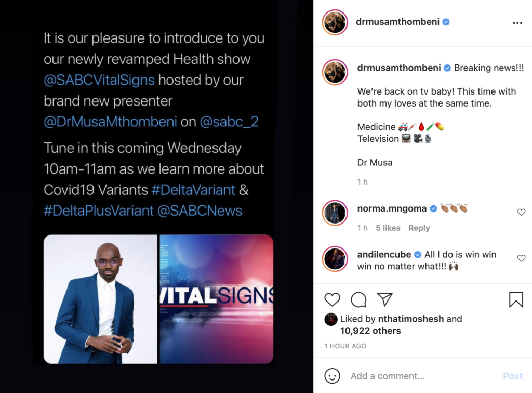532x393 pixels.
Task: View 5 likes on norma.mngoma's comment
Action: pyautogui.click(x=388, y=228)
